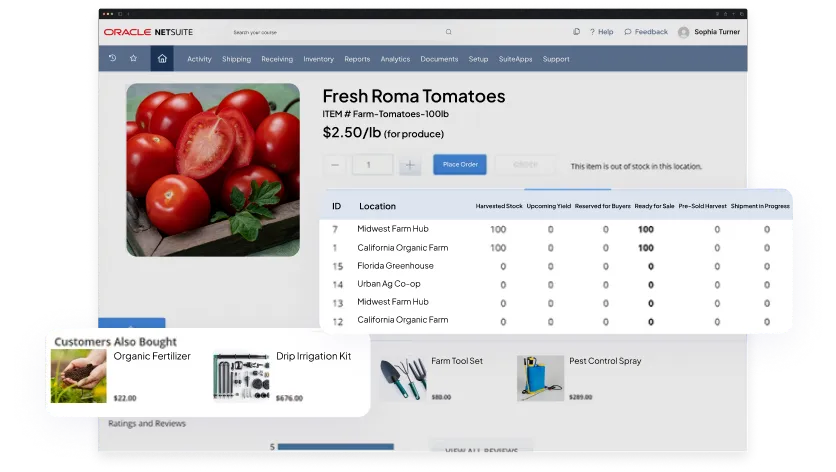Open the Reports menu

(x=357, y=59)
